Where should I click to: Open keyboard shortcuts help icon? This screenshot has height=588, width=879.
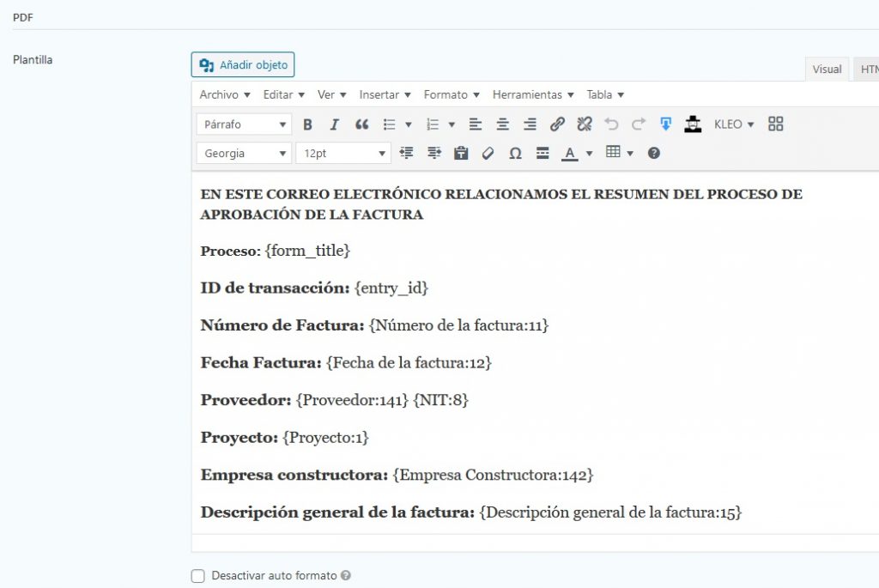pyautogui.click(x=654, y=154)
